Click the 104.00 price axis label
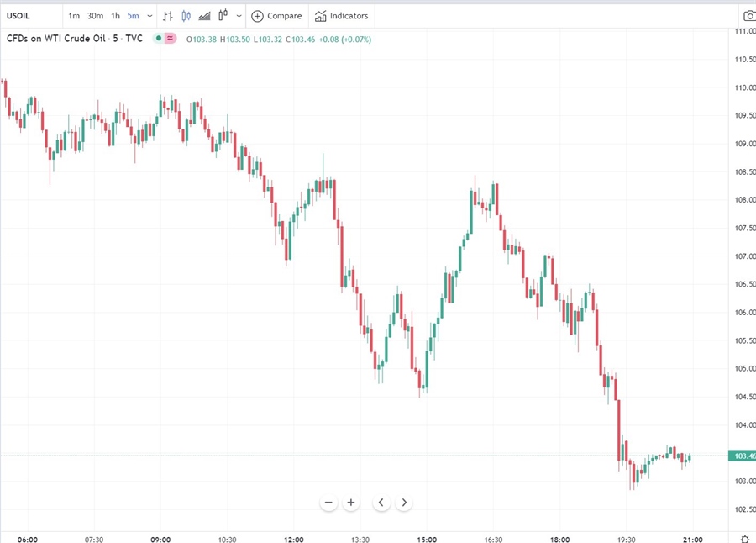 [x=745, y=424]
